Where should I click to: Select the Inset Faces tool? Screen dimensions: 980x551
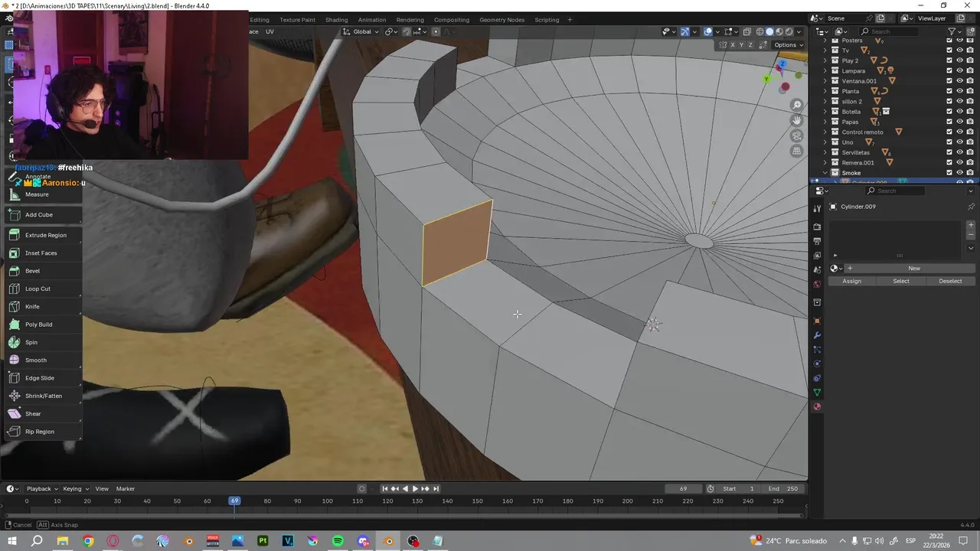click(43, 253)
